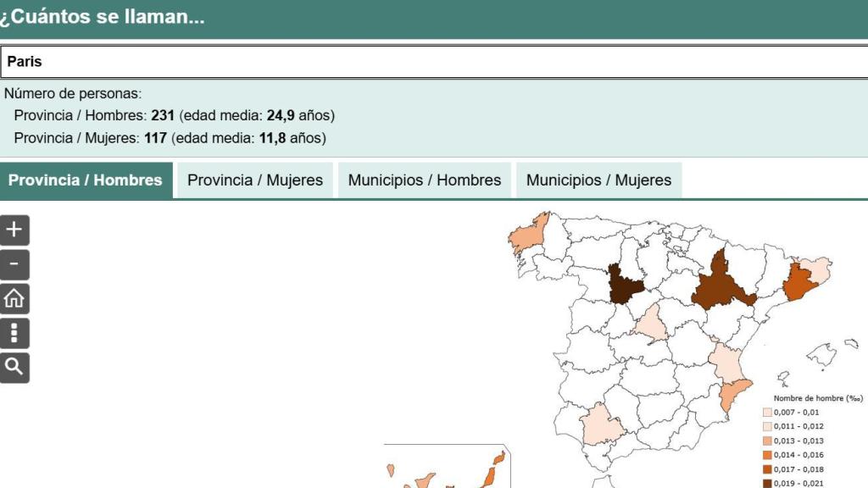Click the Zaragoza province on the map
This screenshot has height=488, width=868.
719,284
